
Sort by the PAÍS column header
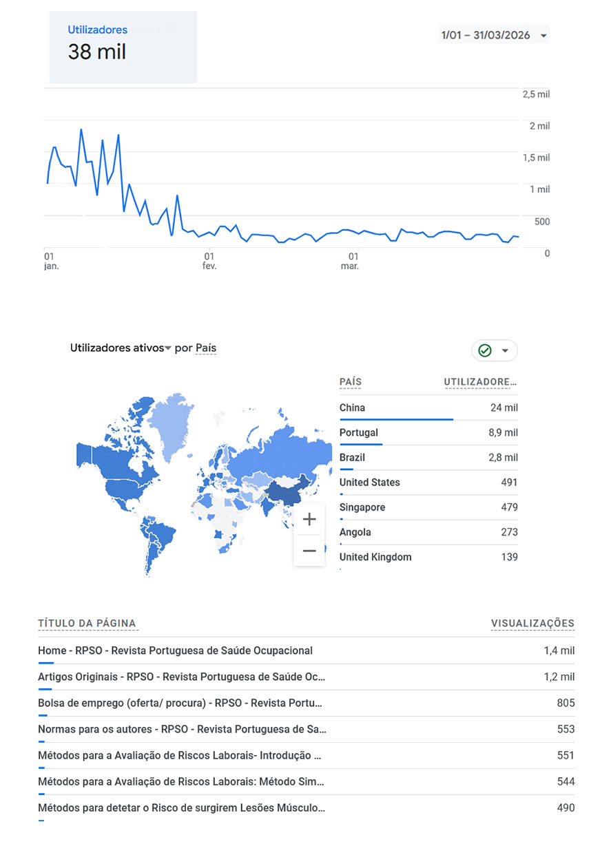point(350,382)
